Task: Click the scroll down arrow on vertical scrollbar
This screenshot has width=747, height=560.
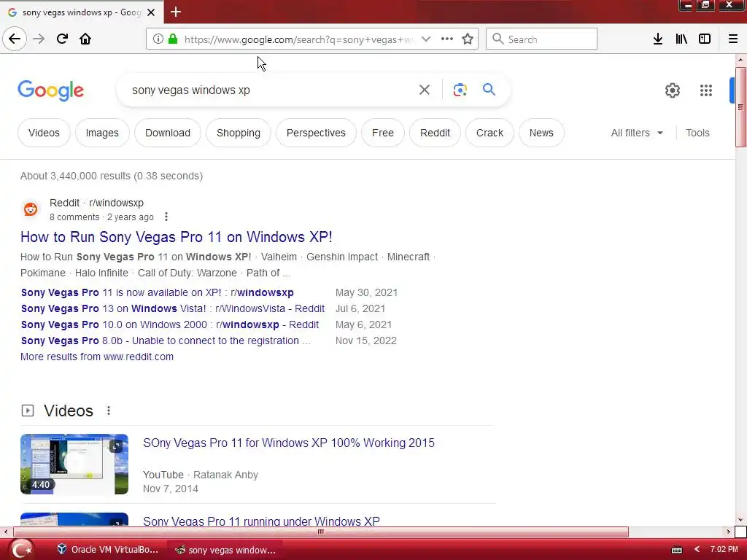Action: (741, 520)
